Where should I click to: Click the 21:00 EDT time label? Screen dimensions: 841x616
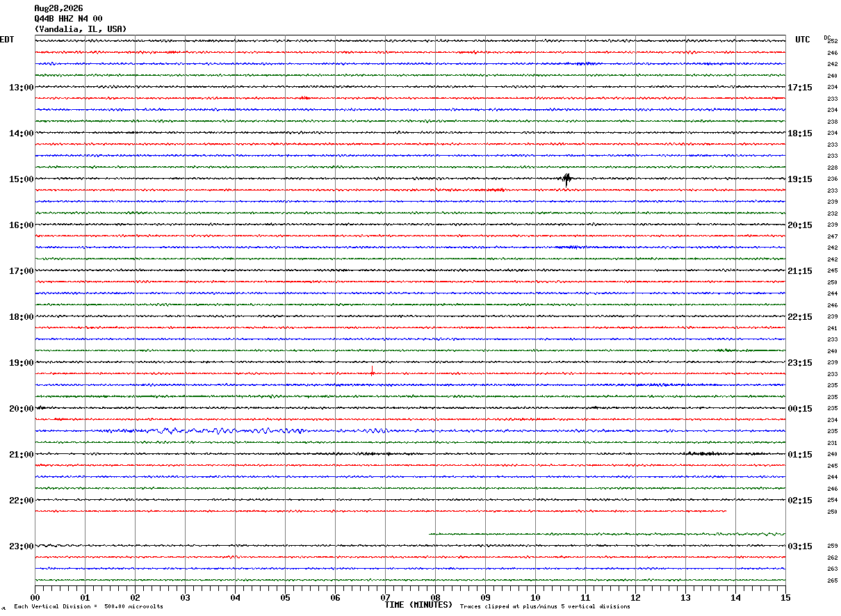click(x=21, y=455)
